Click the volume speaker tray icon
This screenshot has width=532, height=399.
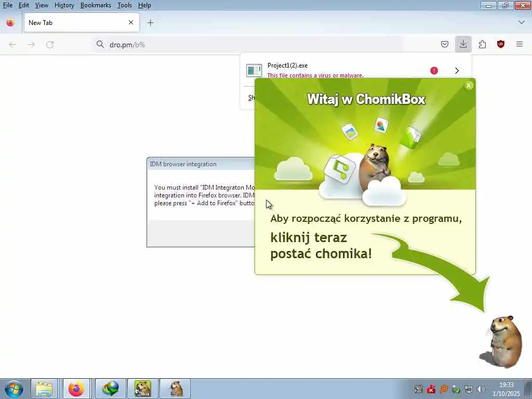tap(481, 389)
